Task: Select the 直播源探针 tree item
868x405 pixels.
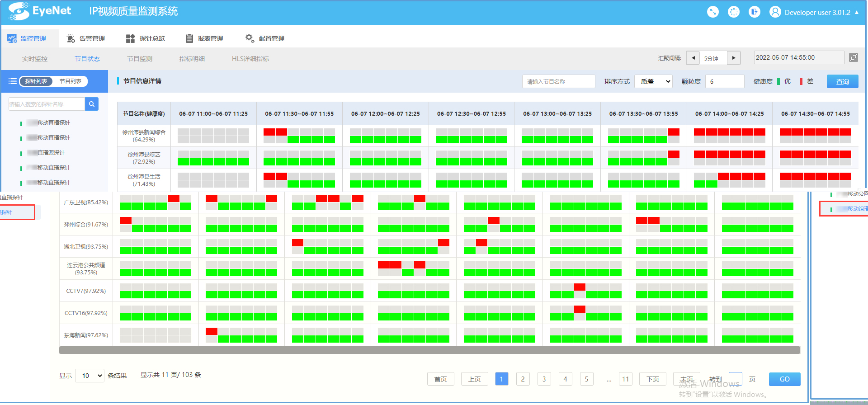Action: point(45,152)
